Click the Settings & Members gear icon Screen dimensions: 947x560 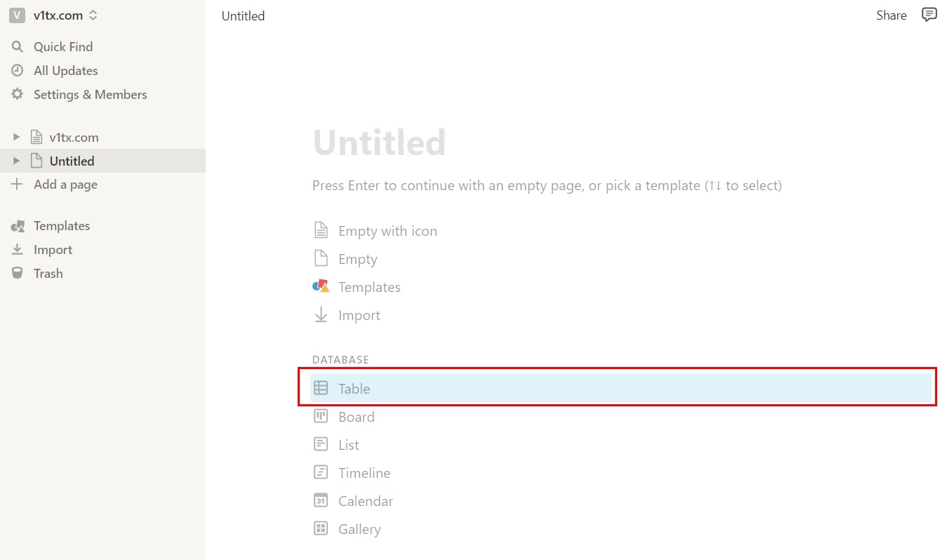coord(18,95)
